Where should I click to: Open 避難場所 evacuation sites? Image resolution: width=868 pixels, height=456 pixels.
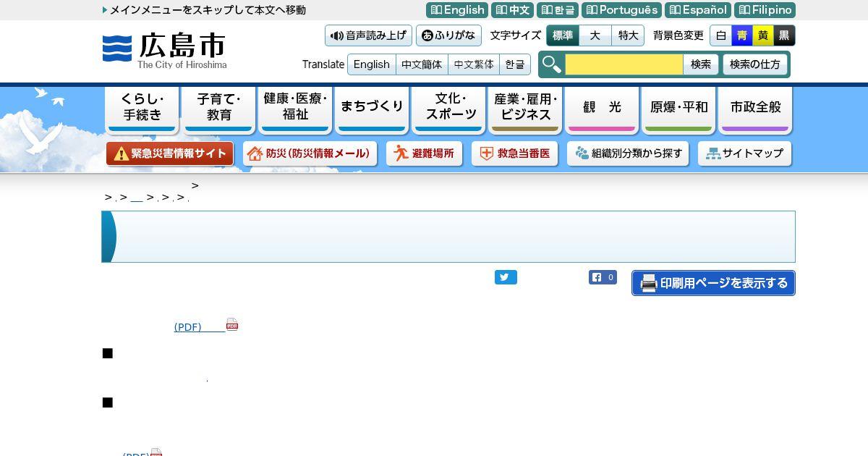point(425,153)
